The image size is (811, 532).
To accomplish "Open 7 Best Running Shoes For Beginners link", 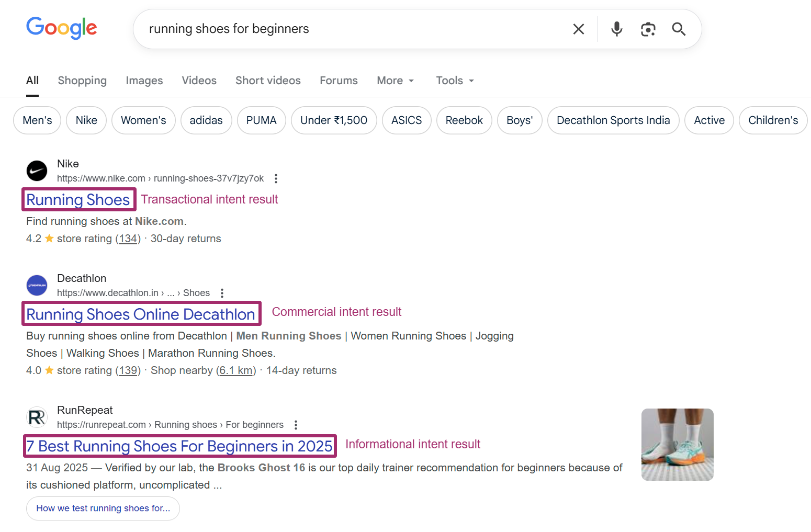I will pyautogui.click(x=179, y=446).
